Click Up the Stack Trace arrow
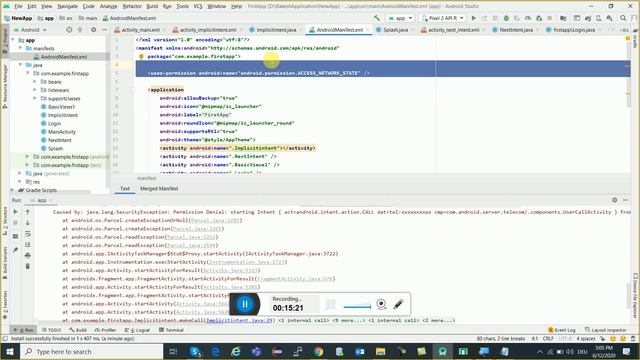This screenshot has height=360, width=640. coord(27,212)
